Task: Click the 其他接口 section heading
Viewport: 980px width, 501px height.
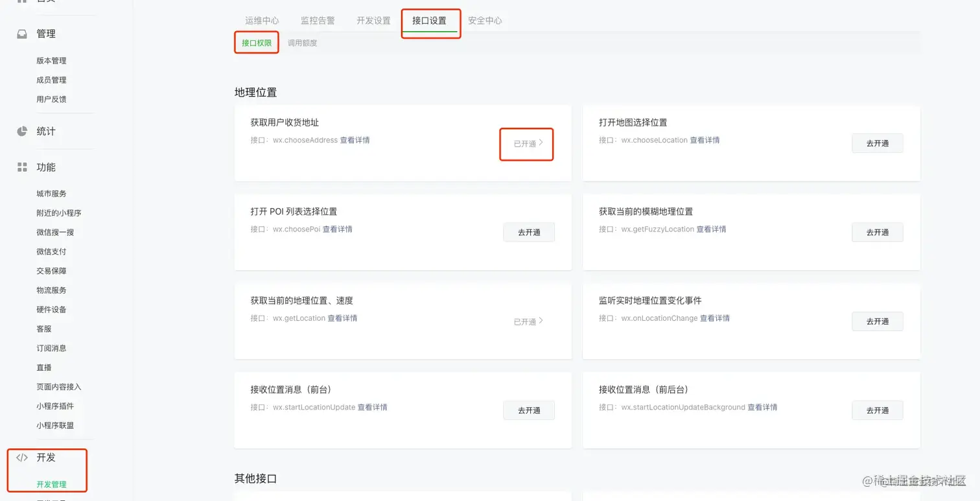Action: click(x=255, y=478)
